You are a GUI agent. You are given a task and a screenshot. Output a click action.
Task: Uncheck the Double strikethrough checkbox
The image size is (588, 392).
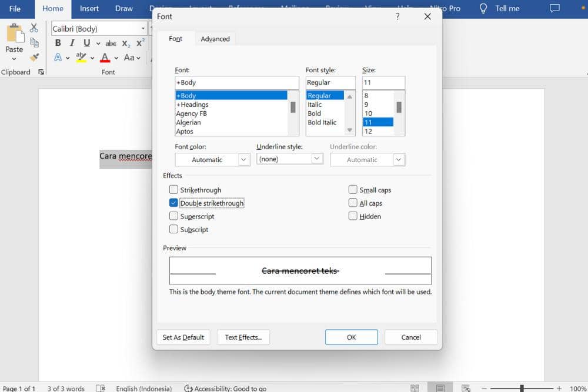click(173, 203)
